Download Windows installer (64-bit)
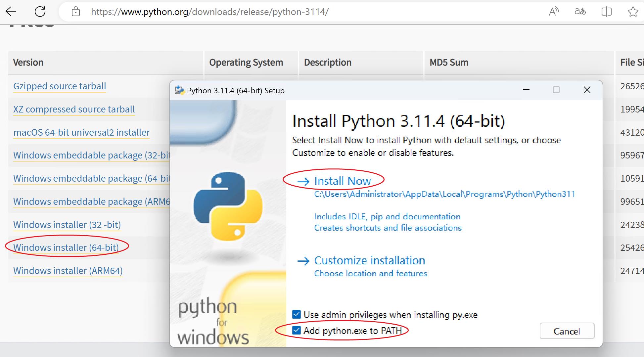The image size is (644, 357). point(66,247)
